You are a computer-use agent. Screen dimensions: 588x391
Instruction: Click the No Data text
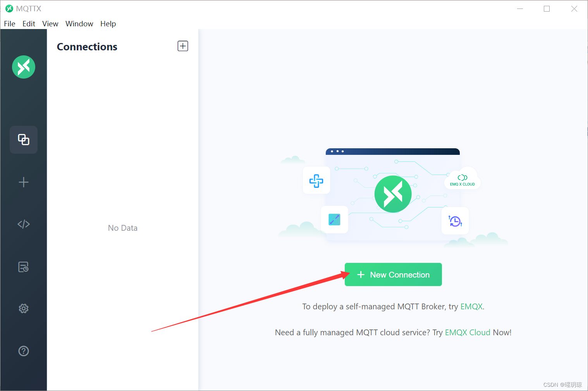(123, 228)
